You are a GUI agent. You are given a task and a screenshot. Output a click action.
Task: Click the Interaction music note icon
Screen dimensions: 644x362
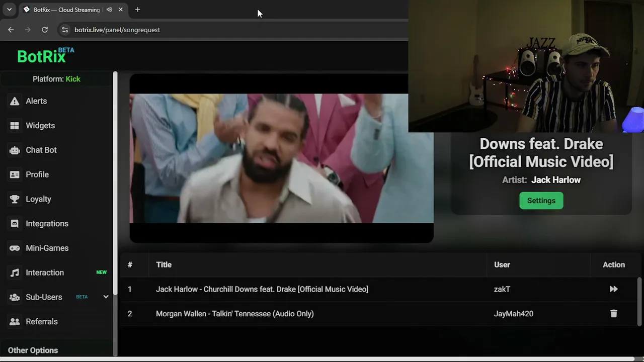click(x=15, y=273)
